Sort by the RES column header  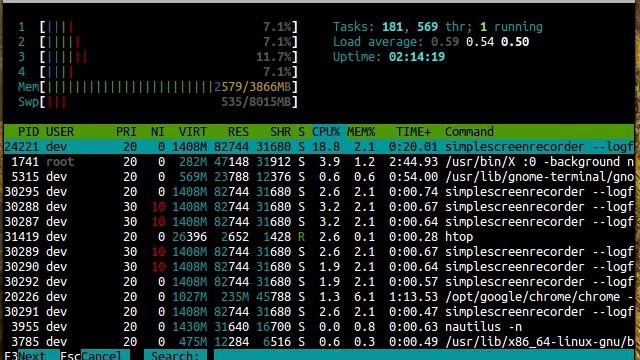(238, 132)
